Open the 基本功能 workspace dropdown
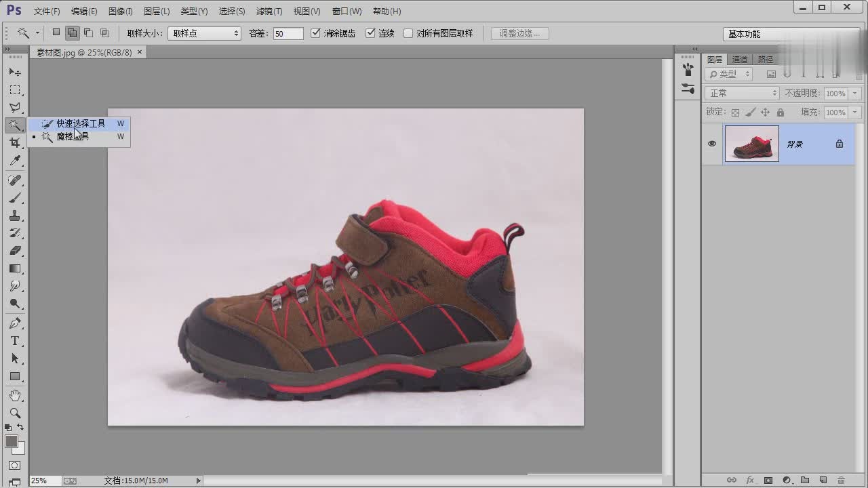The height and width of the screenshot is (488, 868). [x=791, y=34]
